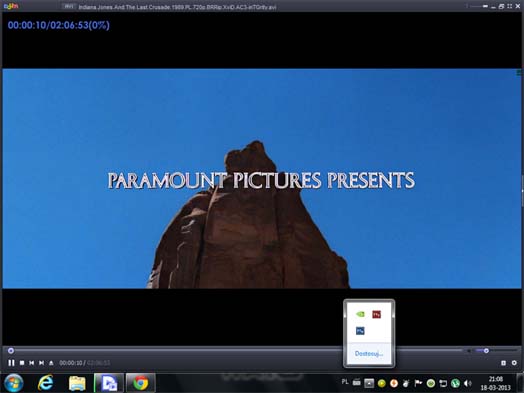Open player settings gear icon
Image resolution: width=524 pixels, height=393 pixels.
point(514,363)
